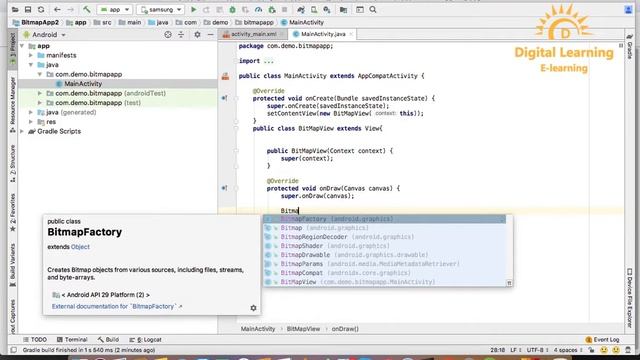Toggle the Structure tool window

coord(13,163)
